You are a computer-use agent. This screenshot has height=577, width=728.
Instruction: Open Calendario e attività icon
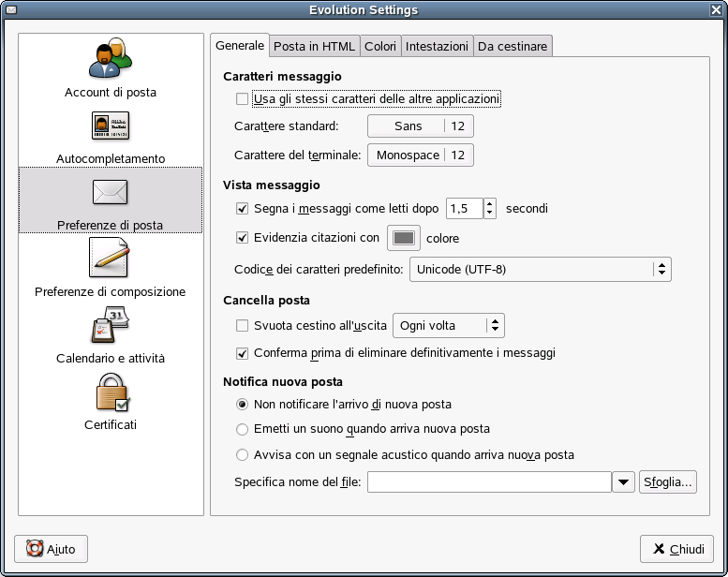click(x=111, y=324)
